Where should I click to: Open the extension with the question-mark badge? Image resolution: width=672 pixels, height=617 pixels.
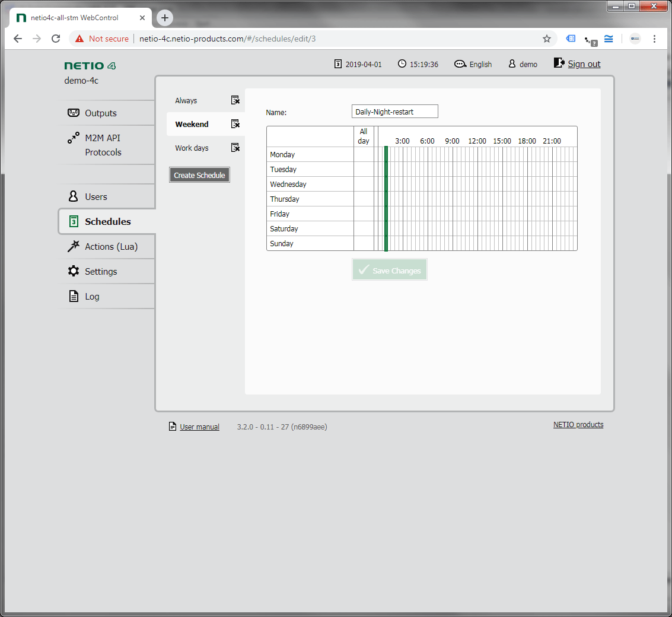[591, 40]
